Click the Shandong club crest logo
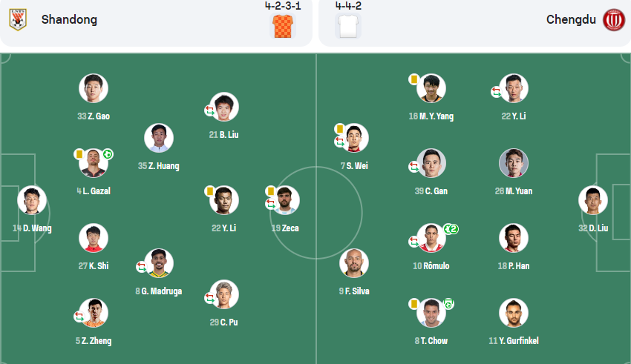Viewport: 631px width, 364px height. [x=18, y=20]
